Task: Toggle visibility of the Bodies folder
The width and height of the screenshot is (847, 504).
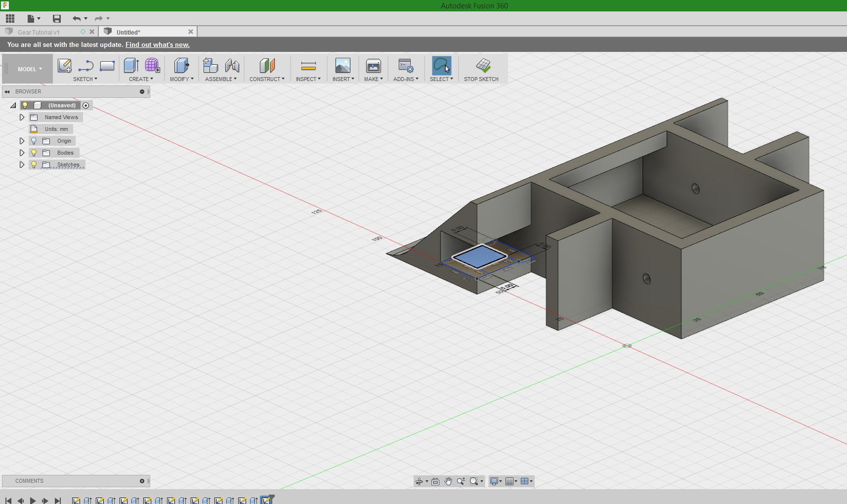Action: [x=33, y=152]
